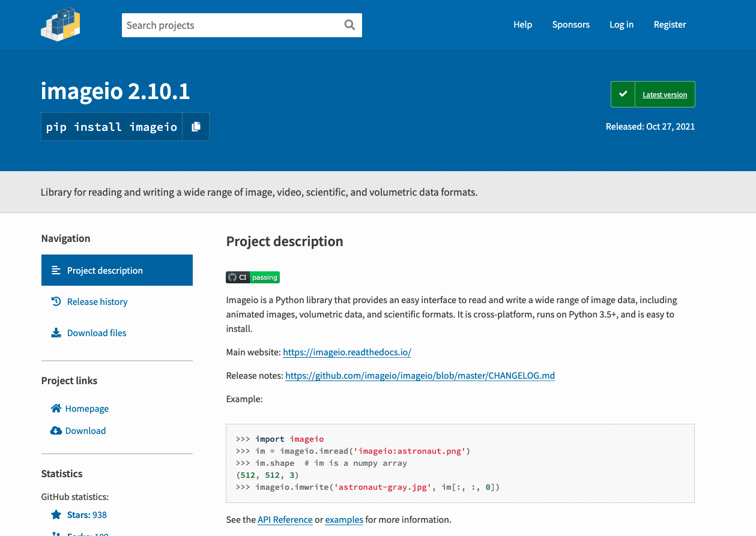Screen dimensions: 756x536
Task: Click the Download files arrow icon
Action: [x=56, y=333]
